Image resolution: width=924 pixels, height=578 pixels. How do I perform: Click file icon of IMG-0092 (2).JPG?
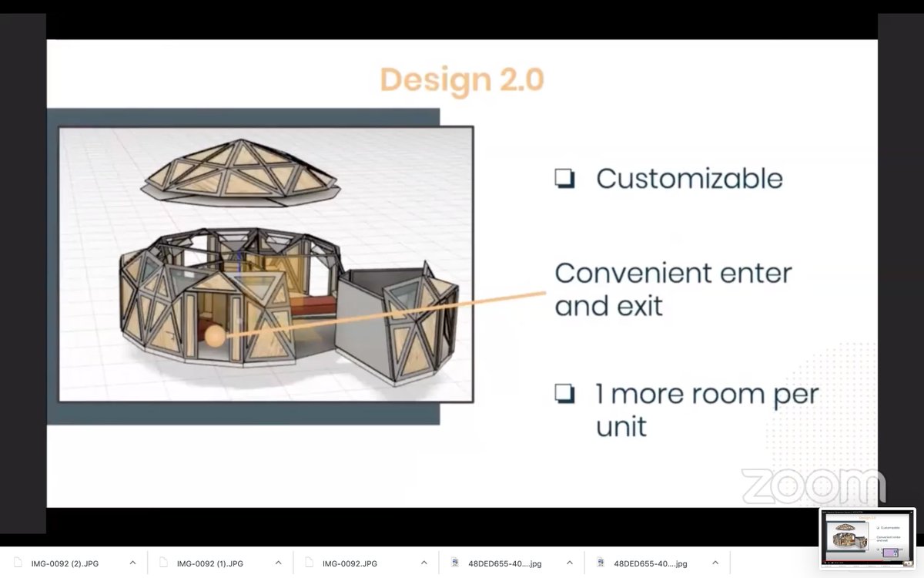[x=18, y=563]
